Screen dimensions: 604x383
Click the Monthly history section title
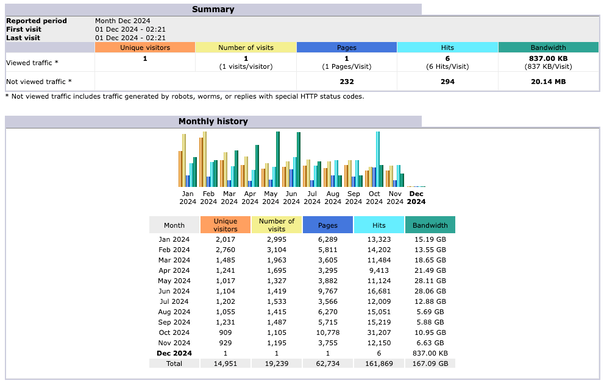(x=213, y=121)
